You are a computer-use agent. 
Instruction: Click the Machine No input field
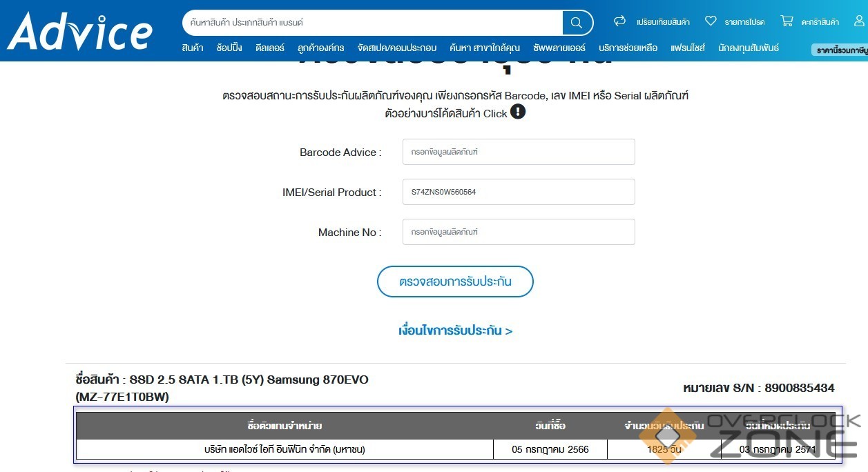(x=519, y=232)
